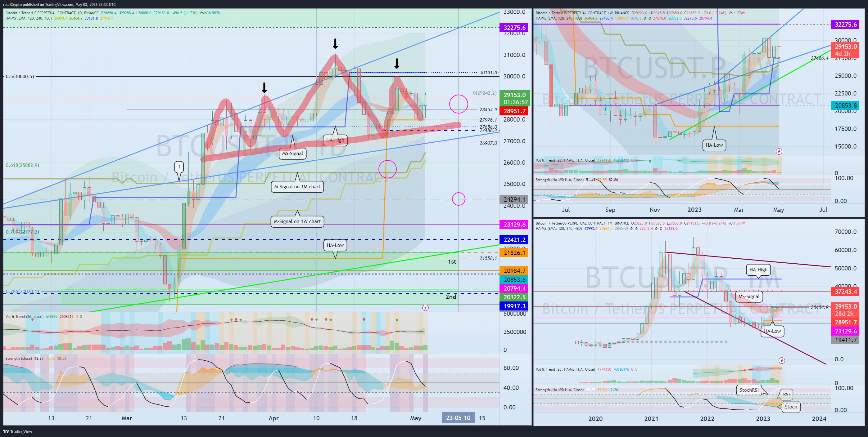
Task: Click the 0(29242.2) Fibonacci level label
Action: click(x=485, y=93)
